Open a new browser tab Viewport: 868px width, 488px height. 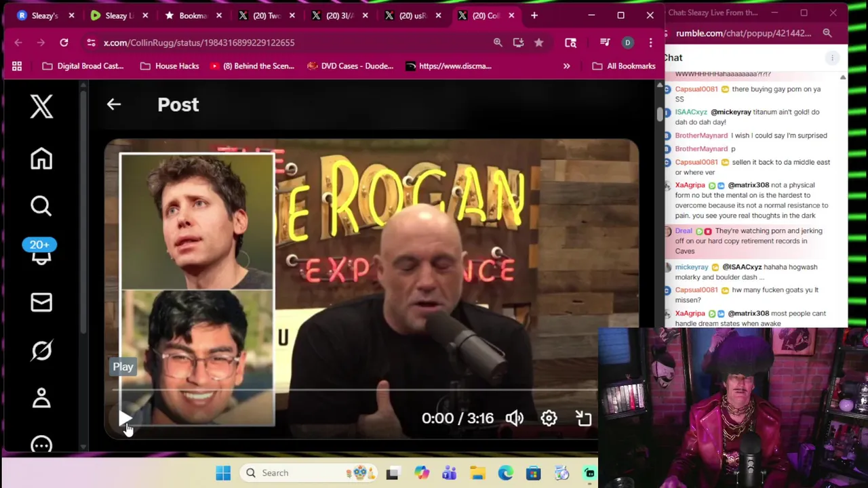(534, 15)
